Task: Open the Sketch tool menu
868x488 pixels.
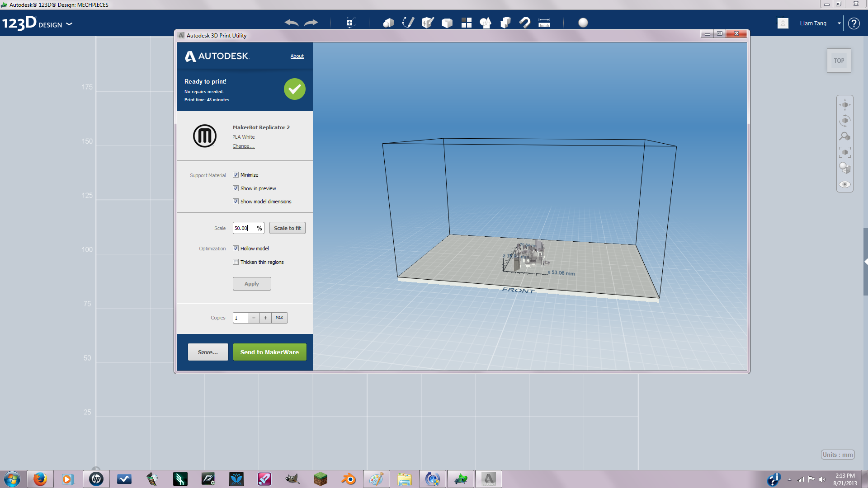Action: (408, 23)
